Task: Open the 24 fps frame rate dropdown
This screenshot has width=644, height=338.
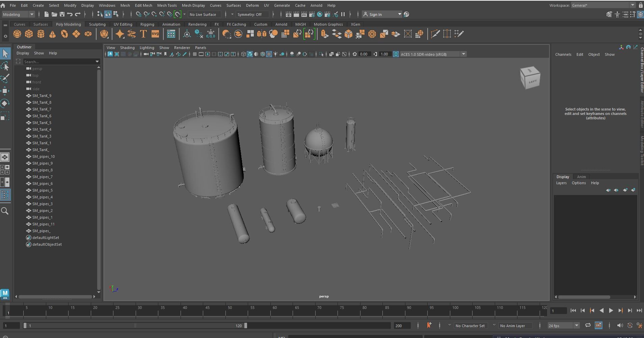Action: click(563, 325)
